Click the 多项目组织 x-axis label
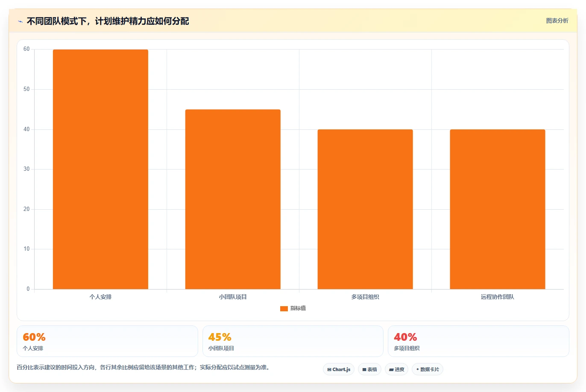Screen dimensions: 586x392 click(x=365, y=297)
